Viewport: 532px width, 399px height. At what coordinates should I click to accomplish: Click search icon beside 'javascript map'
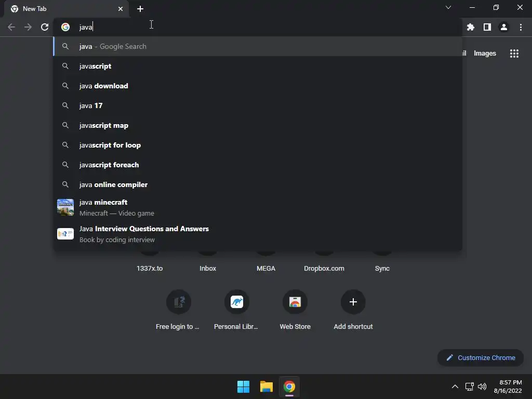(x=65, y=125)
